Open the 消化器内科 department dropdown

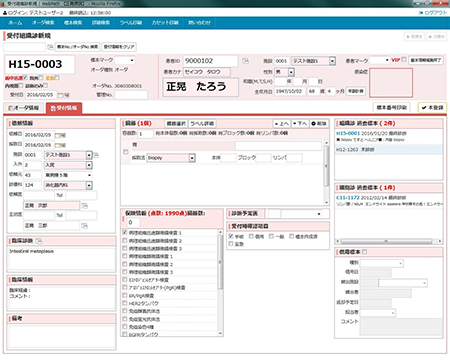(x=68, y=185)
